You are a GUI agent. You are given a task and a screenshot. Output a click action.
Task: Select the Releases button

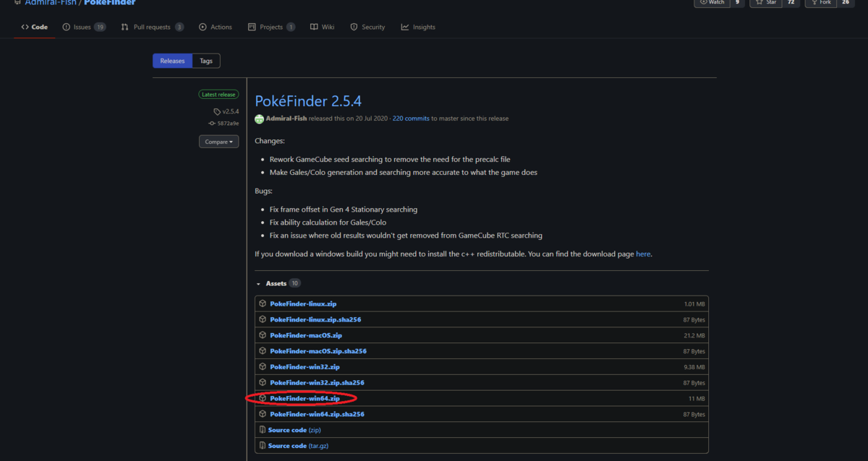[x=172, y=61]
